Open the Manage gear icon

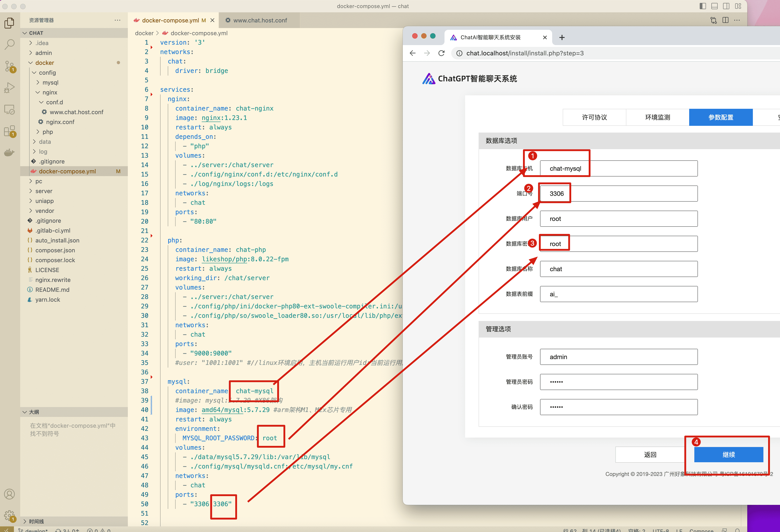pyautogui.click(x=9, y=516)
